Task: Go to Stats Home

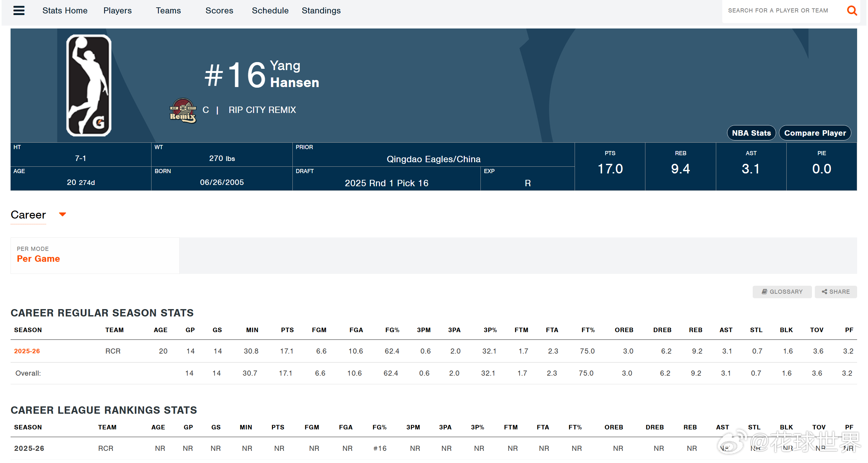Action: coord(65,11)
